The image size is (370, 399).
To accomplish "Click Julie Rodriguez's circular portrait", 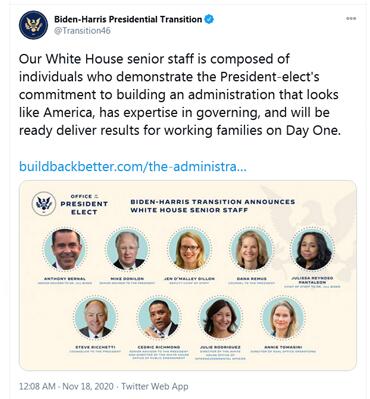I will 220,318.
